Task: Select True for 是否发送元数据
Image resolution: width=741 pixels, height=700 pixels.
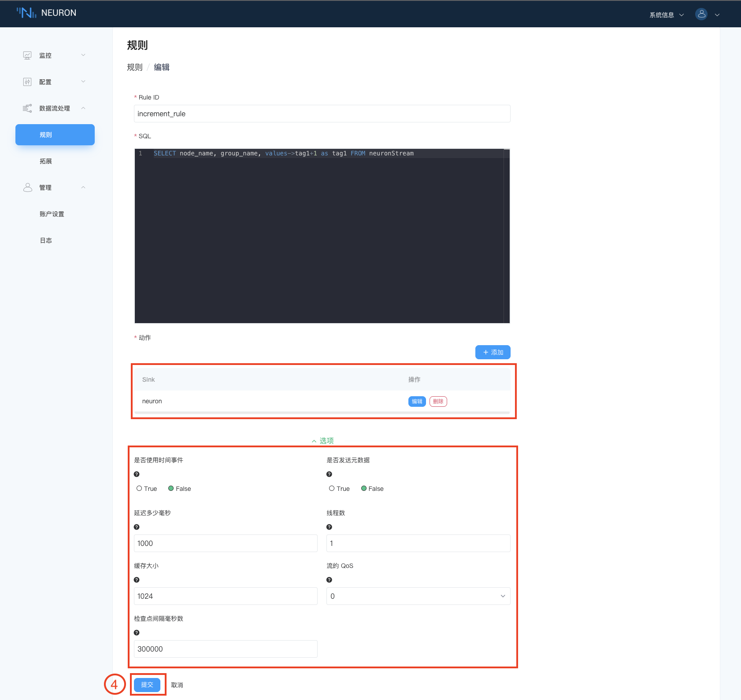Action: click(x=332, y=488)
